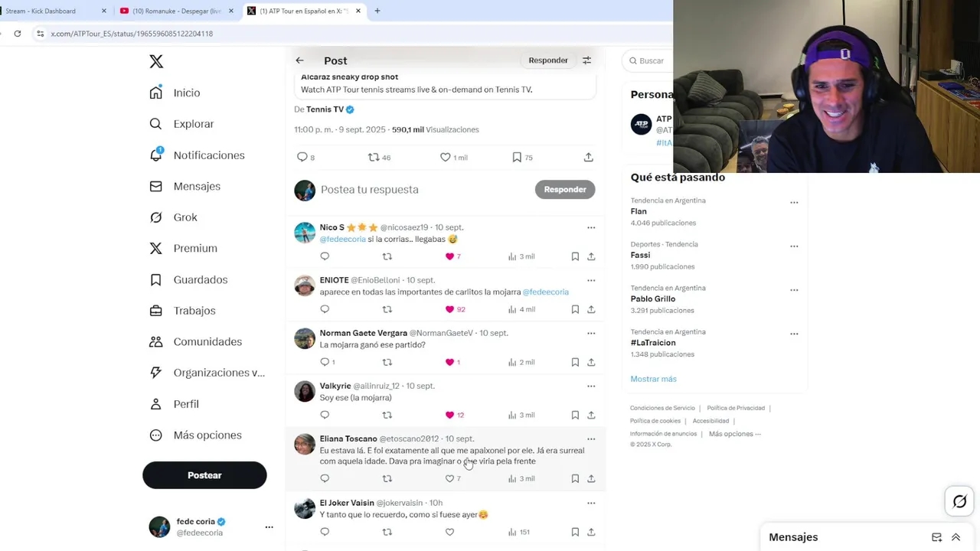Expand the Mensajes drawer with double chevron
The image size is (980, 551).
tap(955, 537)
